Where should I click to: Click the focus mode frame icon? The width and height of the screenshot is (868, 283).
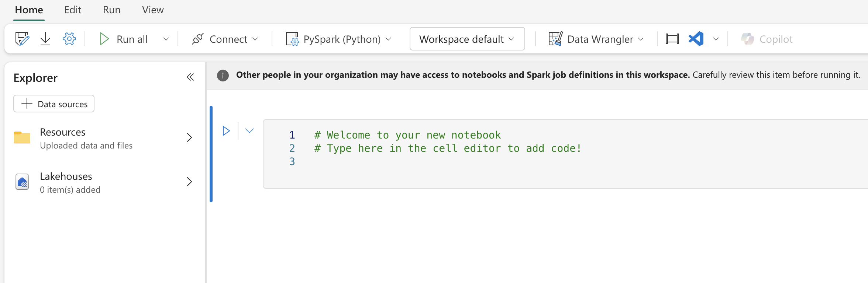[x=672, y=39]
